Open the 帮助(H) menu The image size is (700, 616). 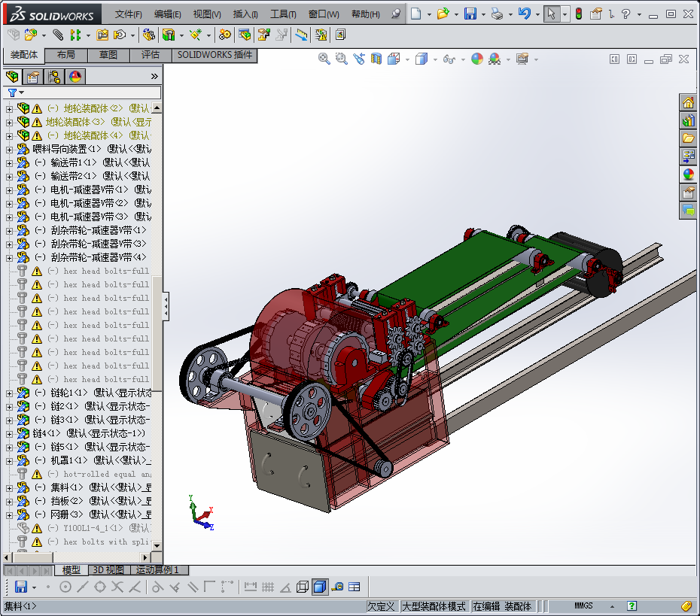tap(365, 14)
